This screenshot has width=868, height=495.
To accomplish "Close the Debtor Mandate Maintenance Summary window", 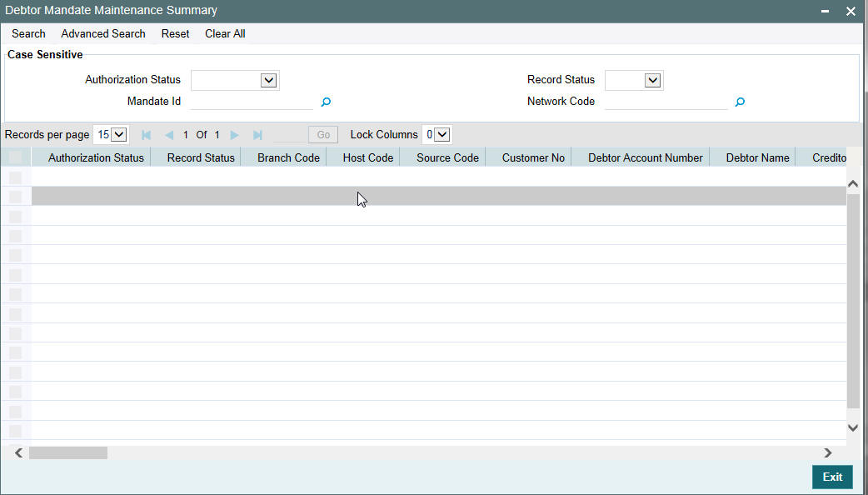I will click(851, 11).
